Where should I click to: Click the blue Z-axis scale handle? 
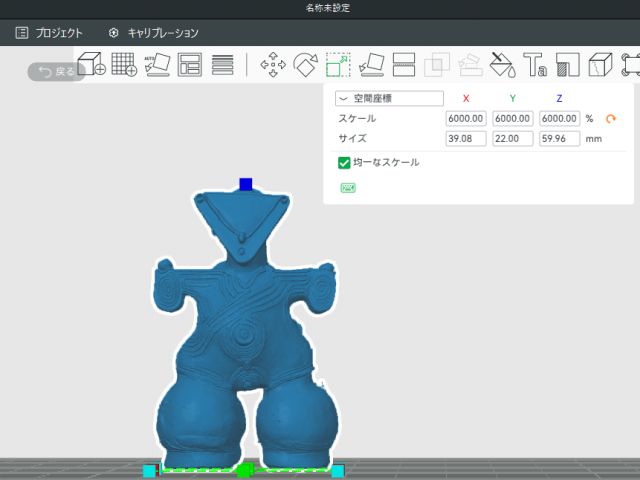[x=246, y=184]
